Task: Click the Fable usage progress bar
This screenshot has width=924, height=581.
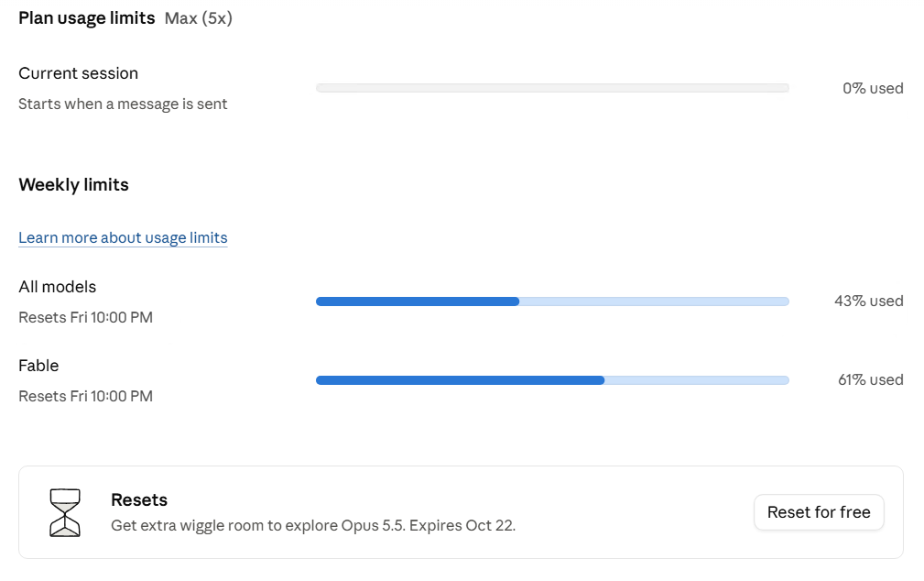Action: [x=552, y=380]
